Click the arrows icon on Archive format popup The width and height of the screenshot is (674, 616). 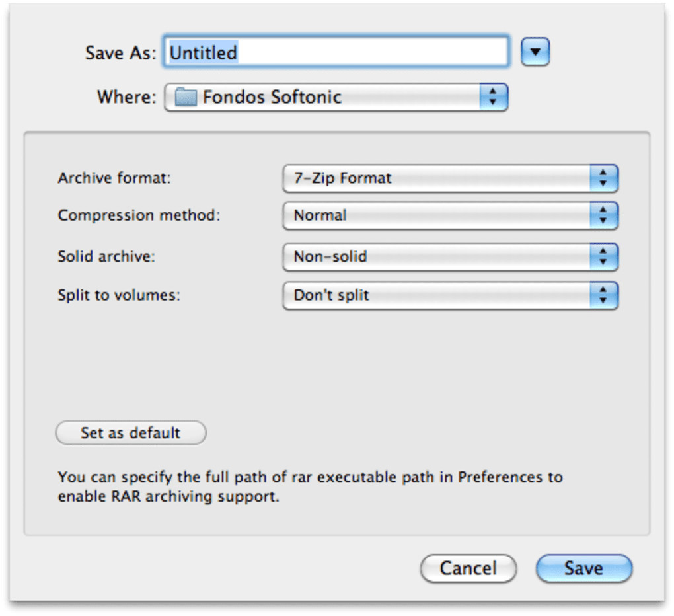tap(603, 178)
